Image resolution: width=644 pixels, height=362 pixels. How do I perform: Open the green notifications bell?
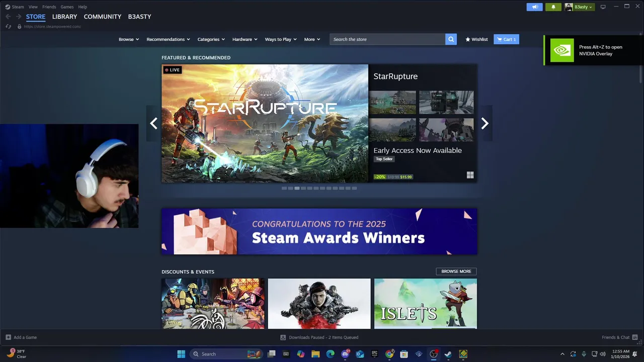point(553,7)
